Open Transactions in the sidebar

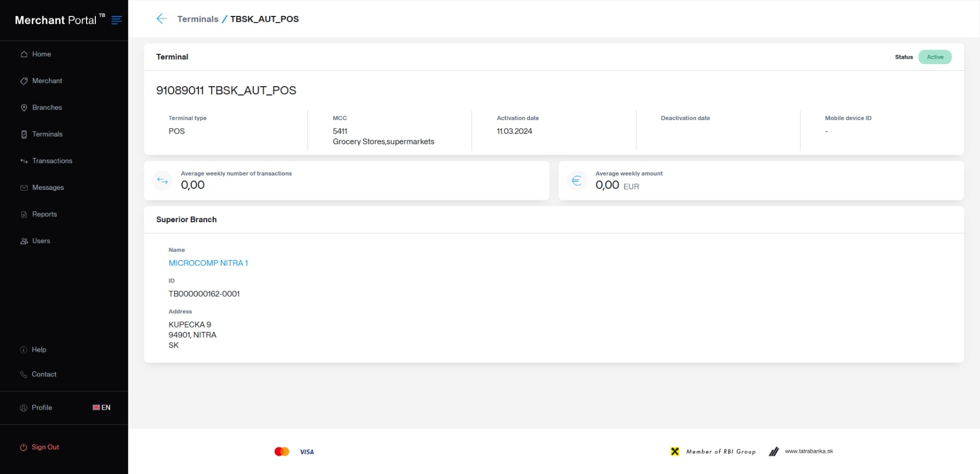tap(52, 161)
